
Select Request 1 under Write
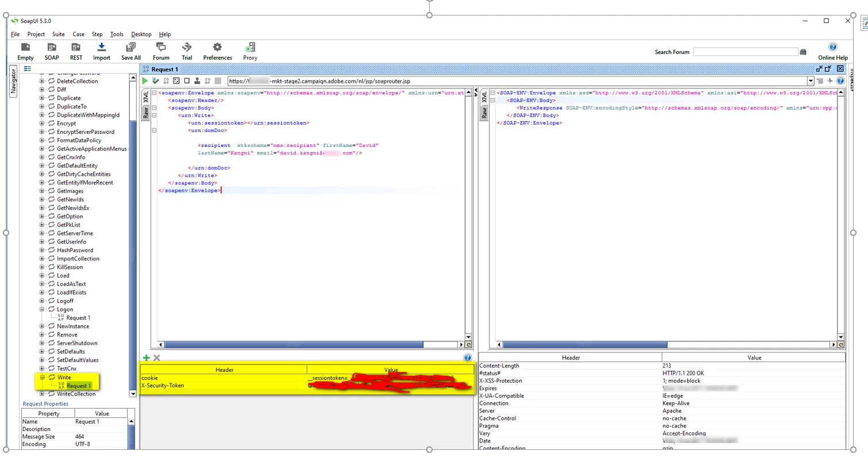tap(79, 386)
